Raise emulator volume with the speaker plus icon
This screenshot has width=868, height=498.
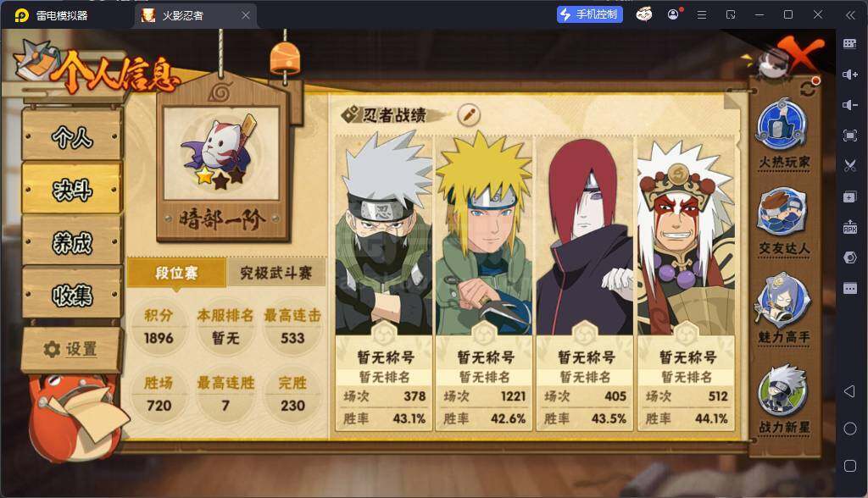(849, 75)
